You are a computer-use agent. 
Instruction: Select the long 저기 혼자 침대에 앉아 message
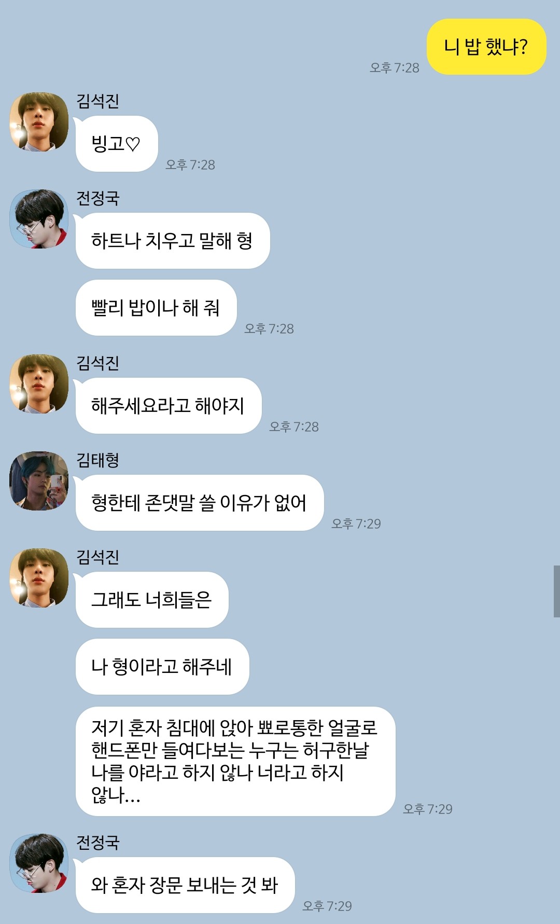click(235, 761)
